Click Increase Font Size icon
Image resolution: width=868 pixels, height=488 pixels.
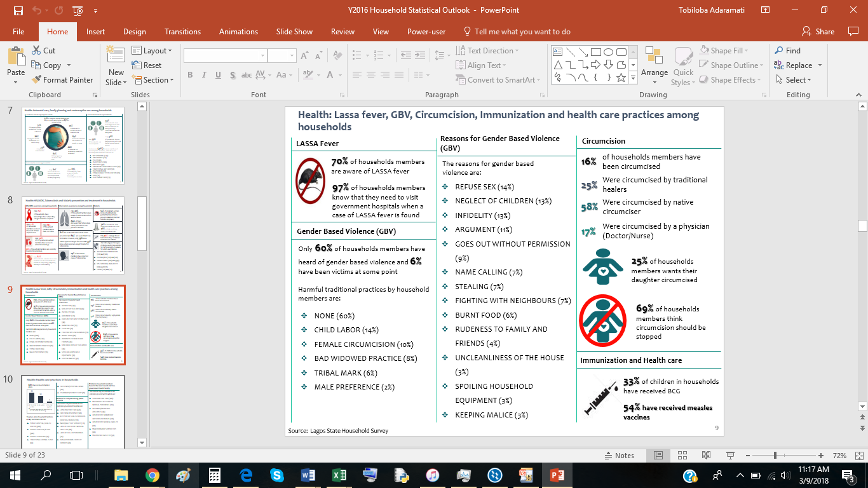coord(304,56)
